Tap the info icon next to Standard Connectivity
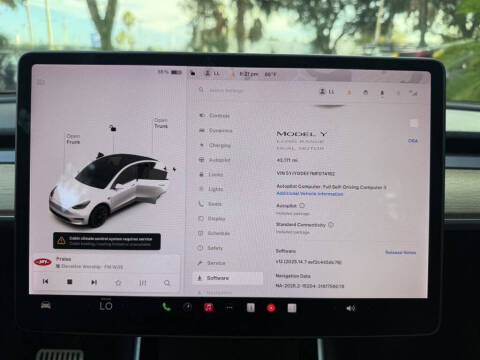 pyautogui.click(x=331, y=224)
